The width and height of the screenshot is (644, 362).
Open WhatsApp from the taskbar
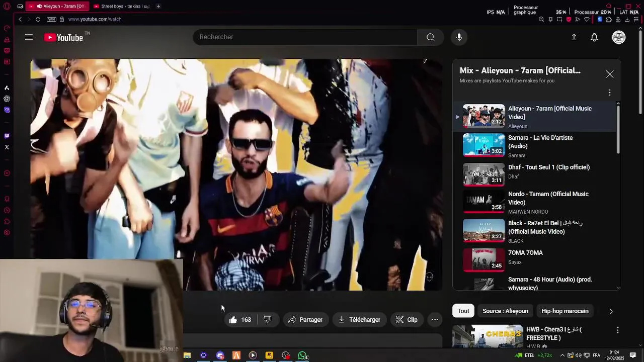click(302, 355)
